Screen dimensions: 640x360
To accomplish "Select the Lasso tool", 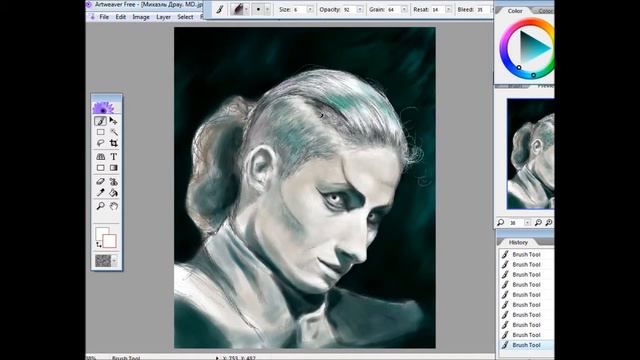I will coord(100,143).
